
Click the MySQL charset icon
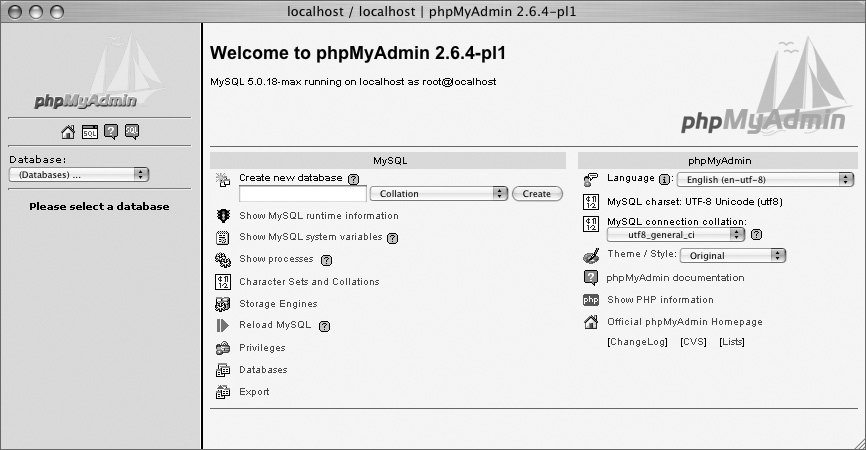click(x=591, y=202)
